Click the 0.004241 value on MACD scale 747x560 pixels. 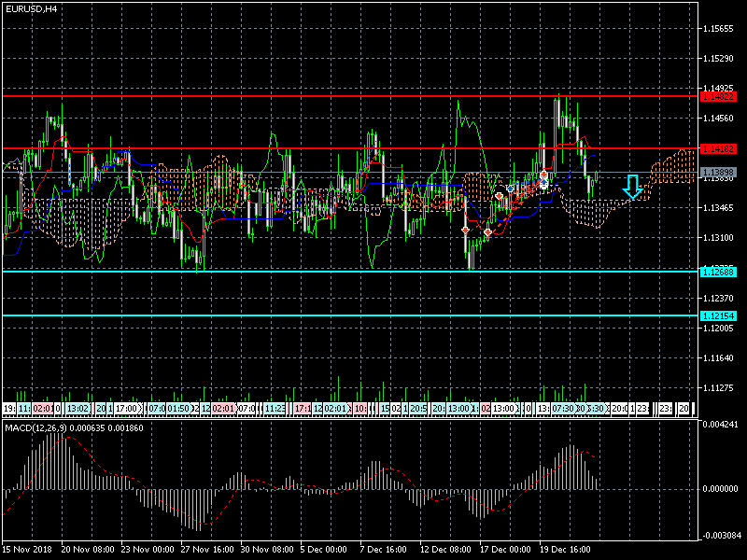click(x=723, y=426)
